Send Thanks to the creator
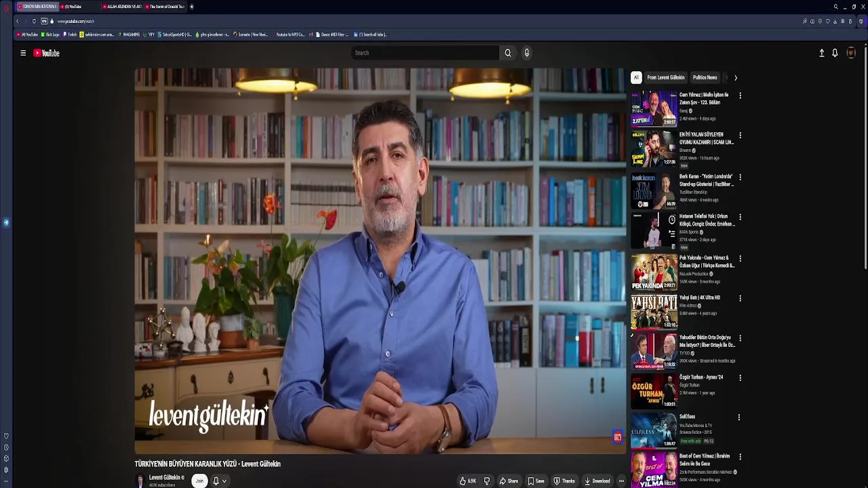Image resolution: width=868 pixels, height=488 pixels. point(564,481)
